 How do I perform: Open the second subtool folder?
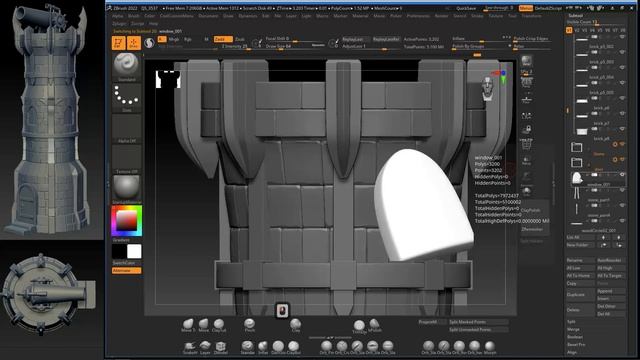(576, 162)
